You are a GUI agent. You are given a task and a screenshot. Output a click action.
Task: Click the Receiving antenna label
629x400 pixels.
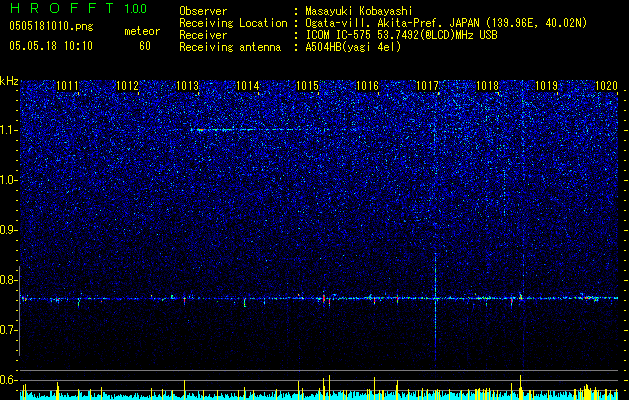point(230,47)
